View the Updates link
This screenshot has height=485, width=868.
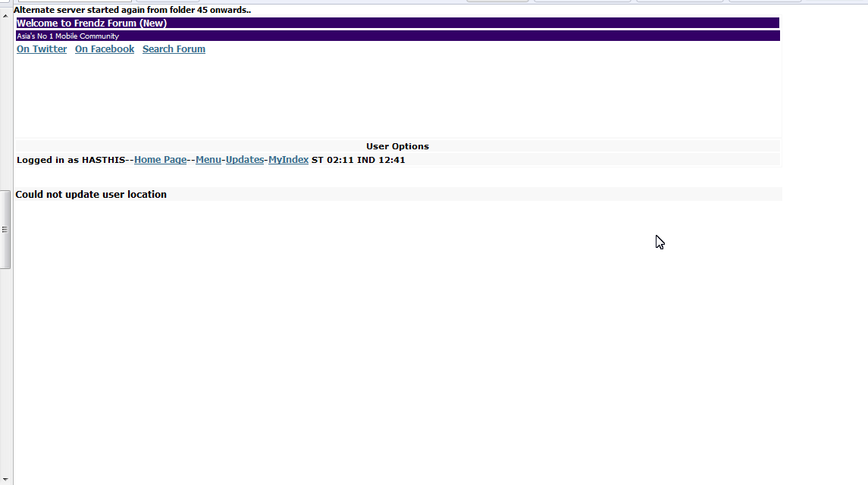[245, 160]
